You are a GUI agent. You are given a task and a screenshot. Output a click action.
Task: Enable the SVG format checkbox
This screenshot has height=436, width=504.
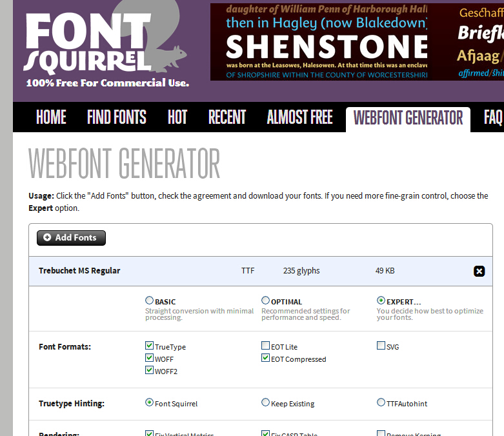(381, 346)
